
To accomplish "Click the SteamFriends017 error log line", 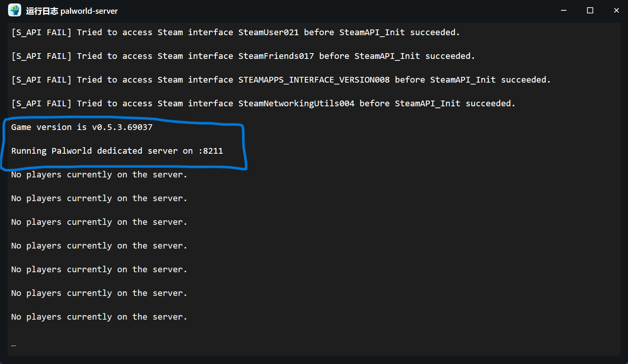I will pos(243,56).
